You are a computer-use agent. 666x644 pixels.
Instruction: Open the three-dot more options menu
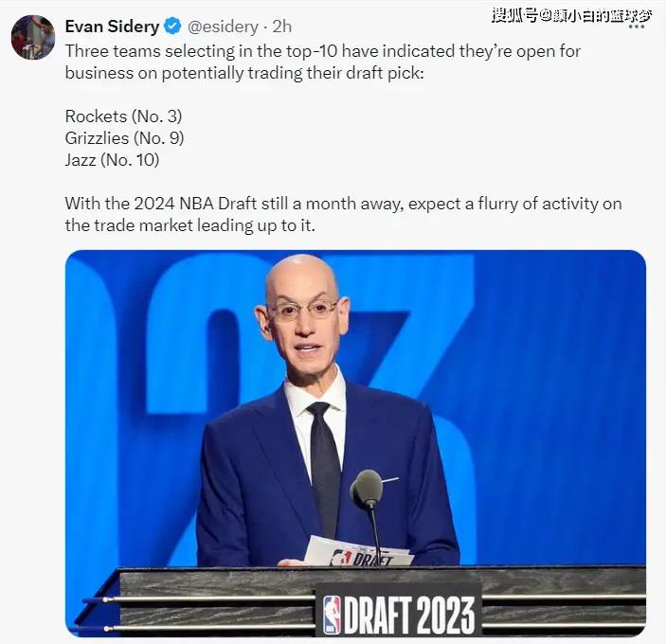[x=637, y=27]
